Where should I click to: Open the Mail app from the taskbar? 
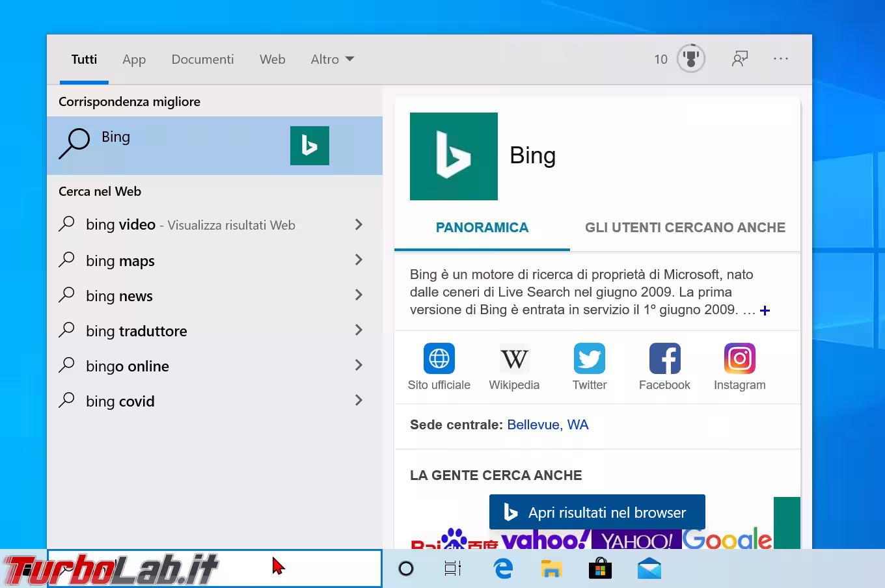[x=649, y=568]
